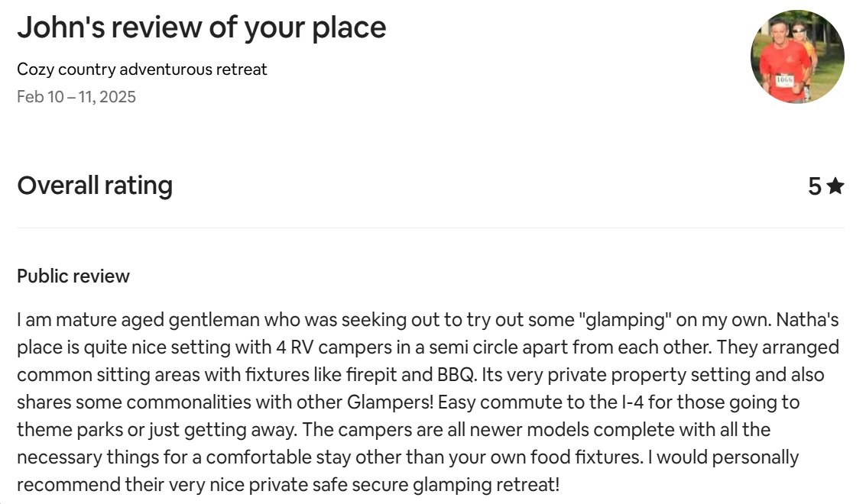Click the Public review subheading
The image size is (866, 504).
pyautogui.click(x=73, y=276)
